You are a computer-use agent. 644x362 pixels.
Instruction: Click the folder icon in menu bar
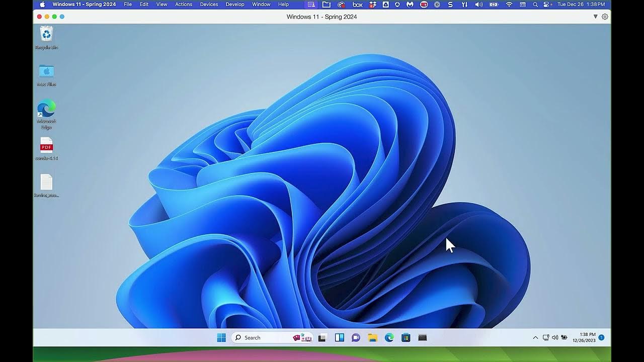327,4
